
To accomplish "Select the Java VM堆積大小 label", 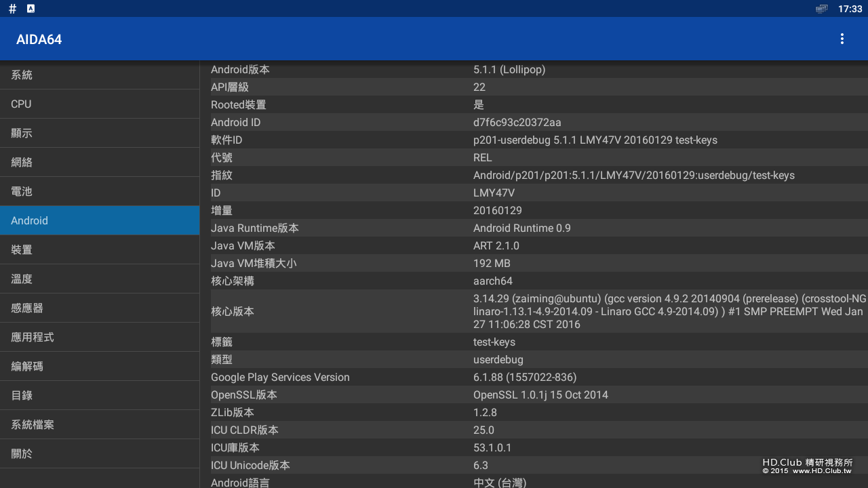I will click(254, 263).
